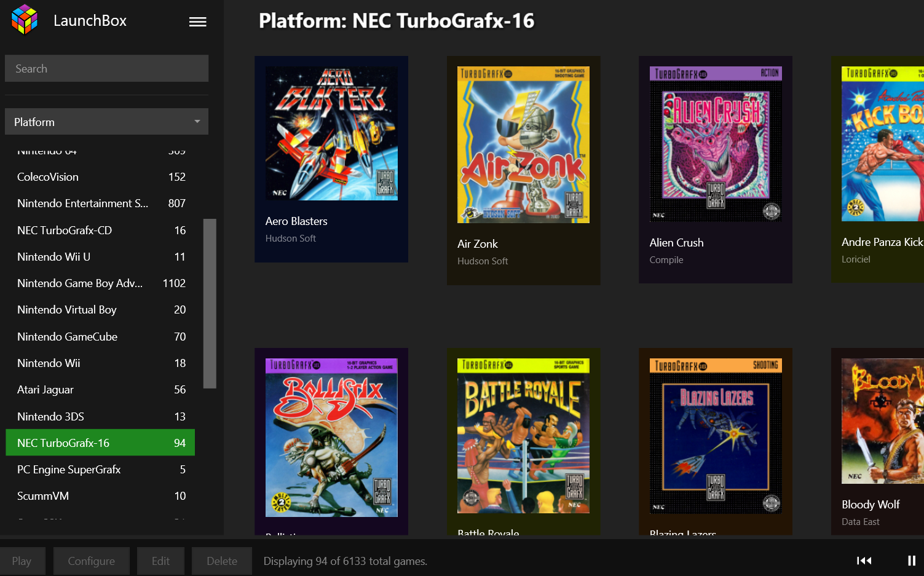Click the skip to previous track icon
The width and height of the screenshot is (924, 576).
coord(864,560)
